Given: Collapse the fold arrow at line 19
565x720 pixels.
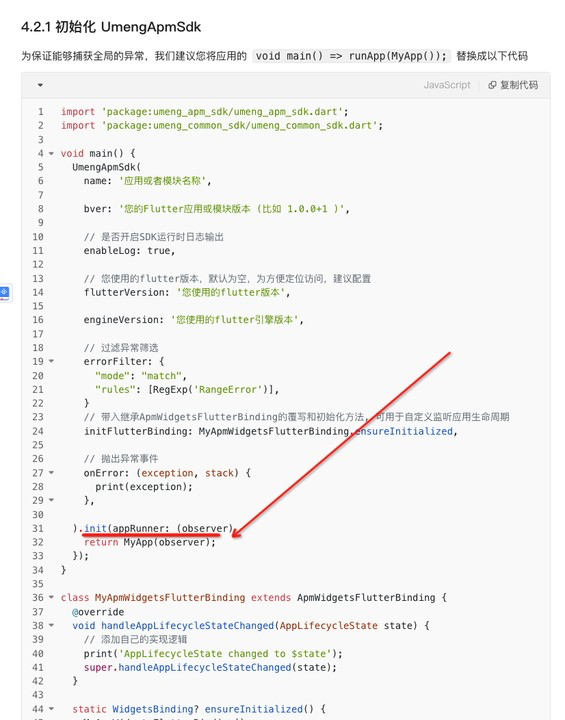Looking at the screenshot, I should [x=51, y=361].
